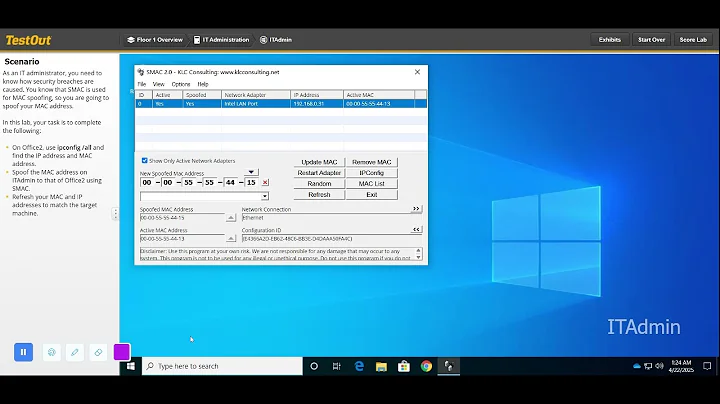Select the ITAdmin breadcrumb item
Viewport: 720px width, 404px height.
pos(276,40)
